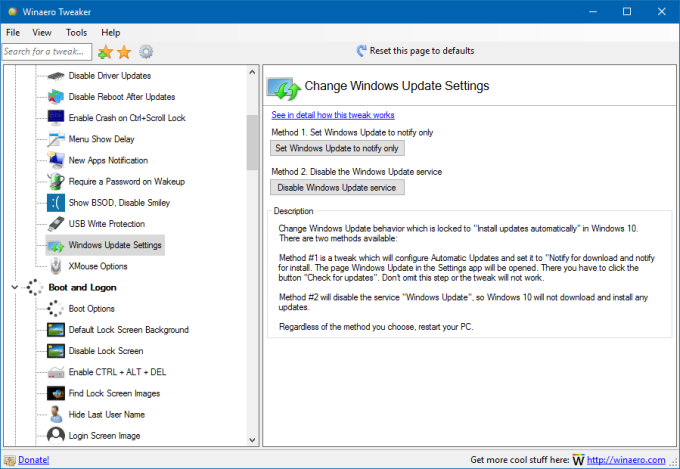Select Show BSOD, Disable Smiley item
Image resolution: width=680 pixels, height=469 pixels.
(x=119, y=203)
